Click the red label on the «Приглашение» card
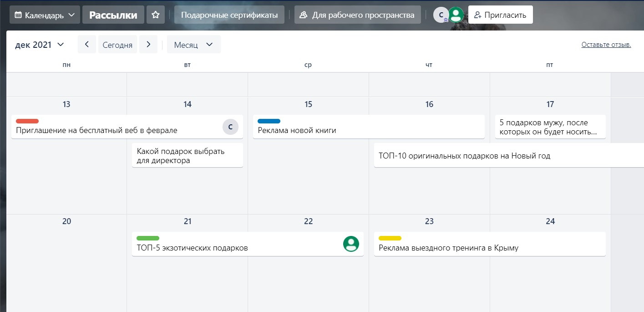This screenshot has height=312, width=644. point(27,121)
